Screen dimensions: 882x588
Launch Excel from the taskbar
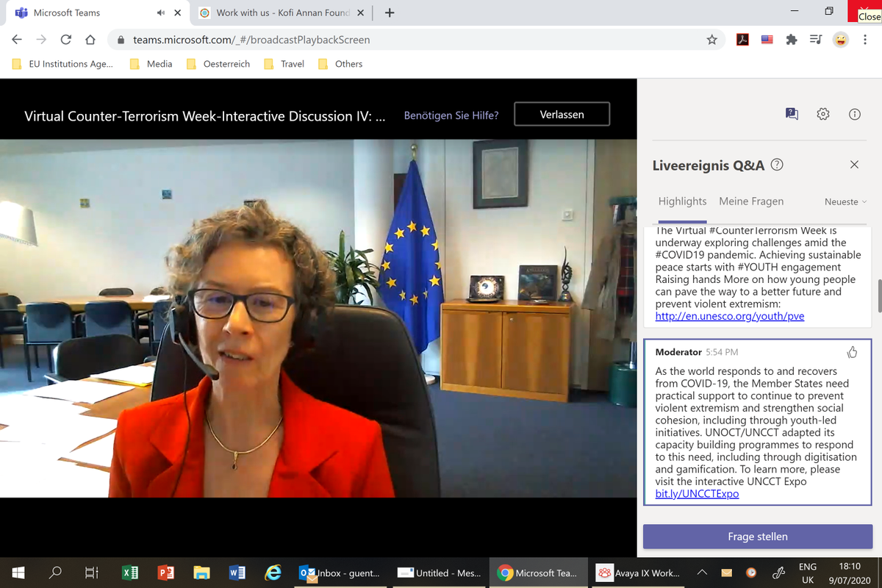click(130, 573)
